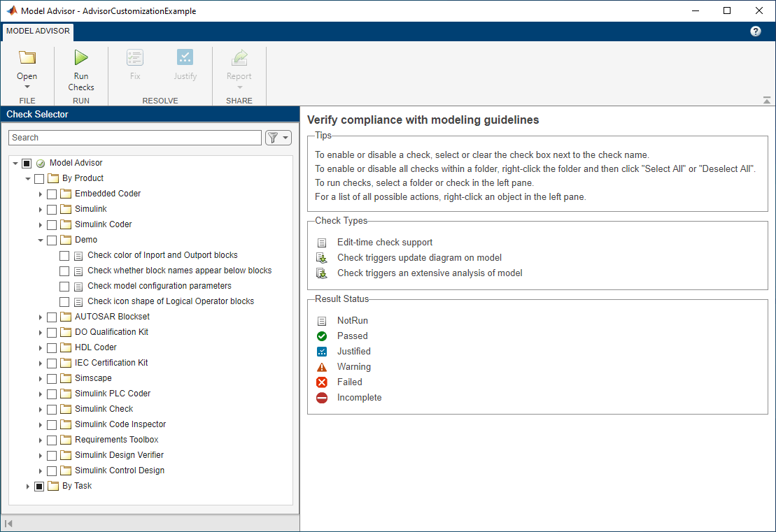The height and width of the screenshot is (532, 776).
Task: Expand the By Task folder
Action: (28, 486)
